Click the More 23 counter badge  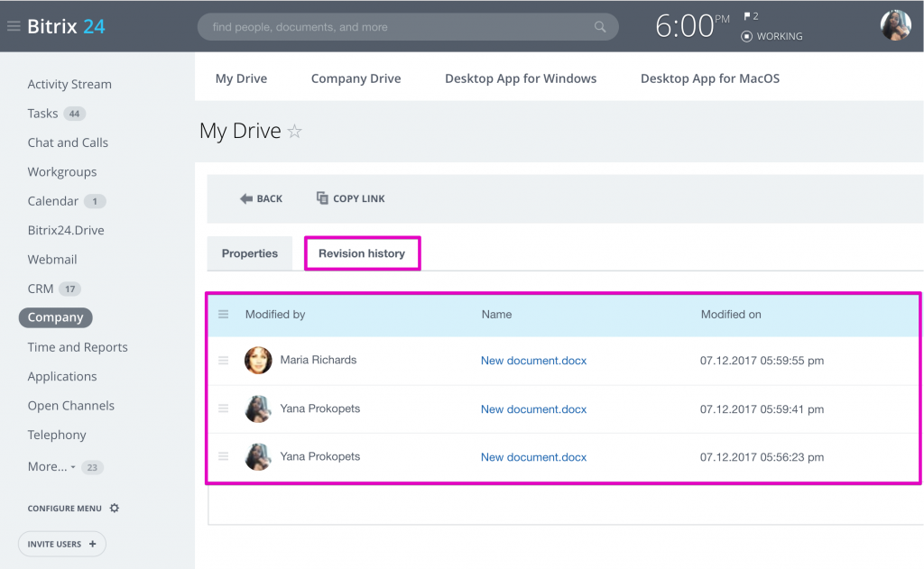point(92,467)
